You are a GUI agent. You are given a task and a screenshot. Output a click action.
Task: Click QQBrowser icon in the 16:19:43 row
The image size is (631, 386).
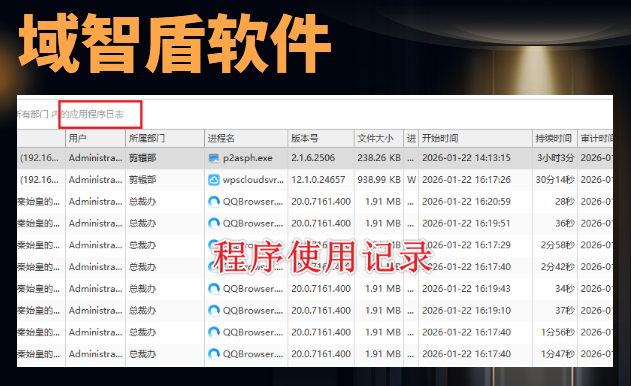click(x=214, y=289)
